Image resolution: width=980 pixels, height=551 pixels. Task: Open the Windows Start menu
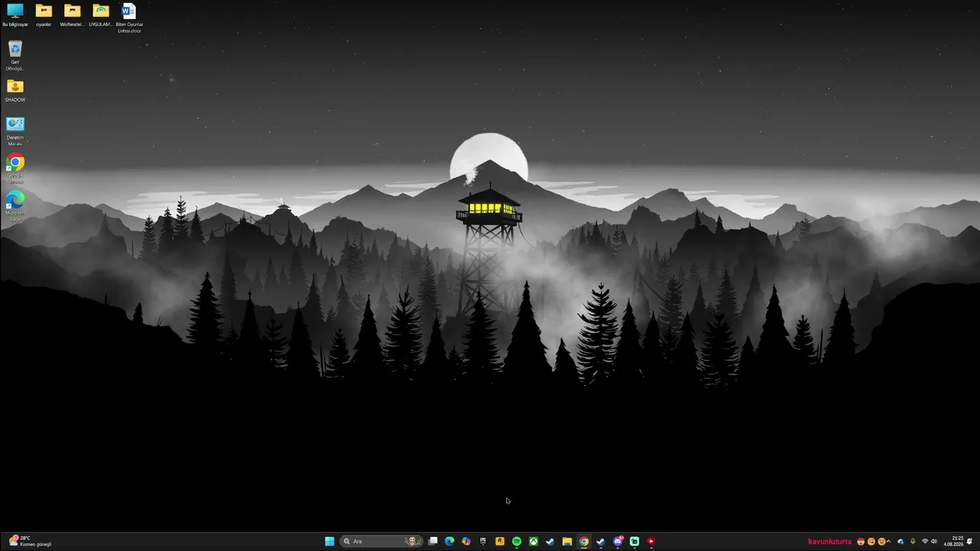click(x=329, y=541)
